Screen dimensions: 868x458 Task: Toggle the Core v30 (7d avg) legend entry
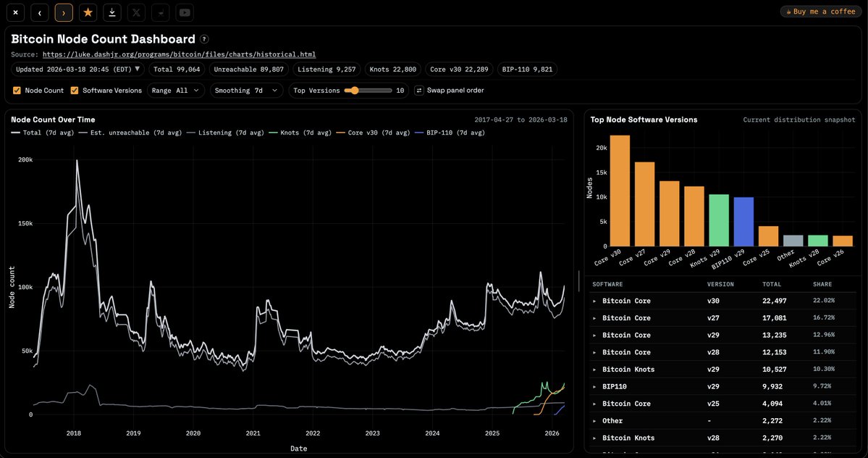(x=373, y=133)
